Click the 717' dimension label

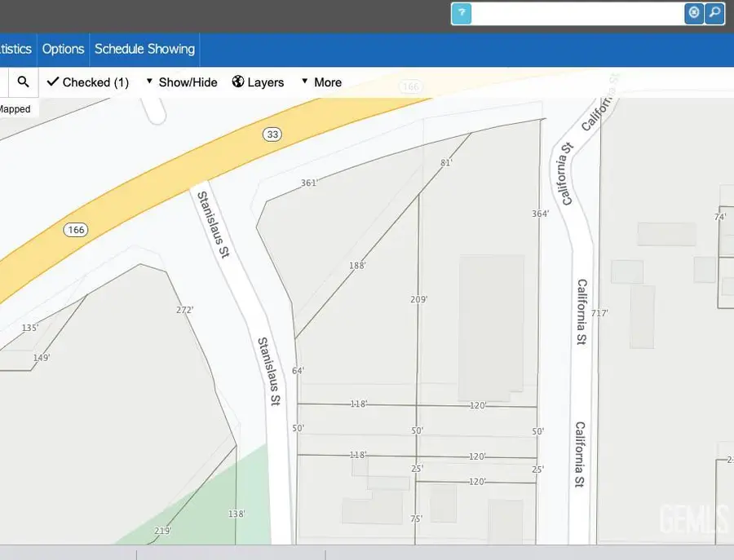pyautogui.click(x=599, y=313)
